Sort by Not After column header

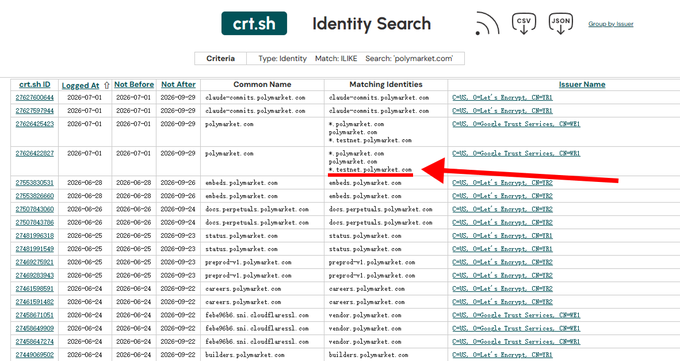(178, 85)
